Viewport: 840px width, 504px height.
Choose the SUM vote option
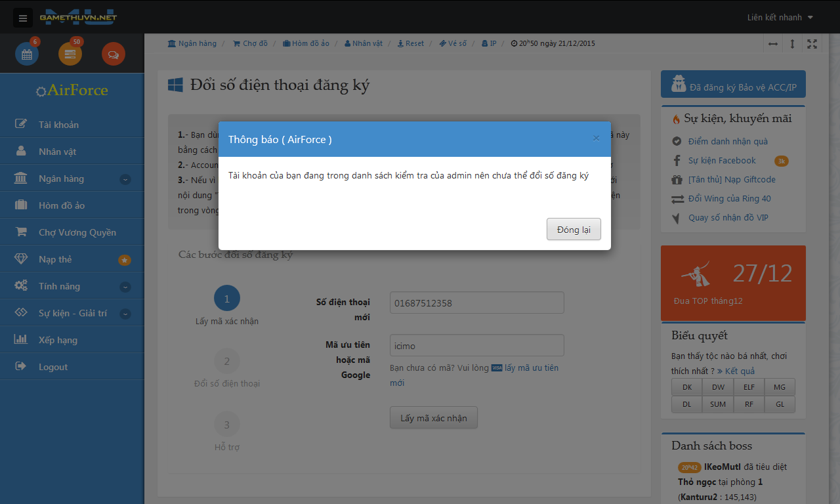[x=718, y=404]
